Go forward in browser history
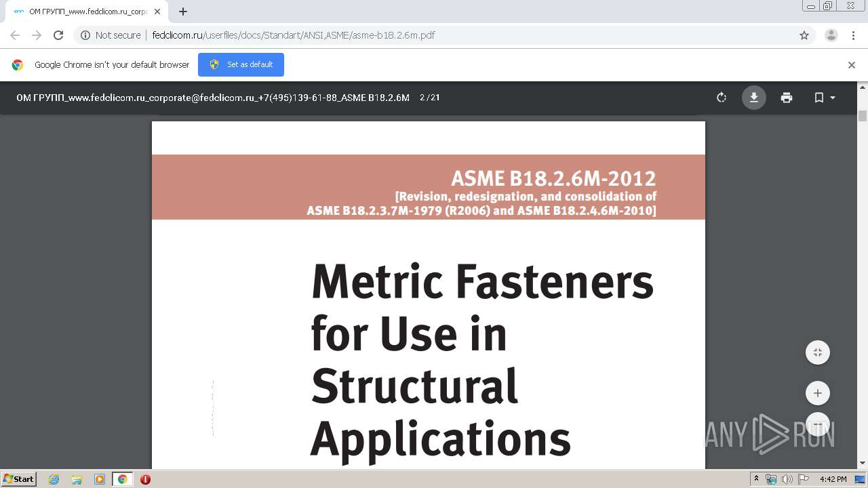 37,35
